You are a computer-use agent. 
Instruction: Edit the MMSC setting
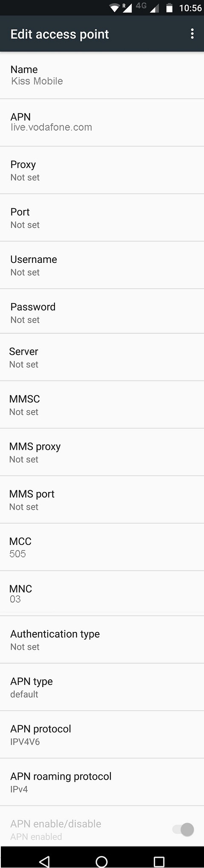tap(102, 405)
